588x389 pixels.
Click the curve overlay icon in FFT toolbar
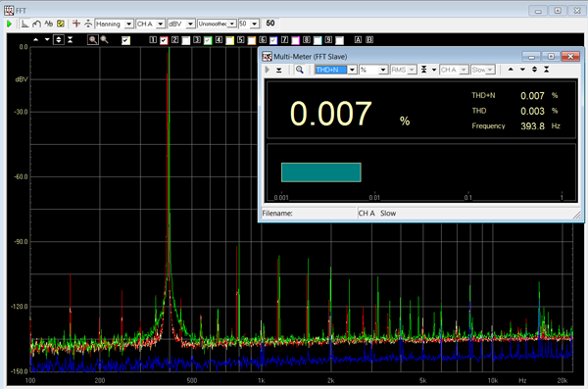pyautogui.click(x=37, y=24)
